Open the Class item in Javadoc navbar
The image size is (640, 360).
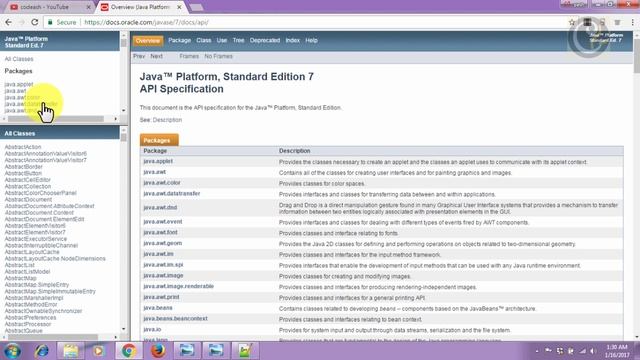click(204, 40)
